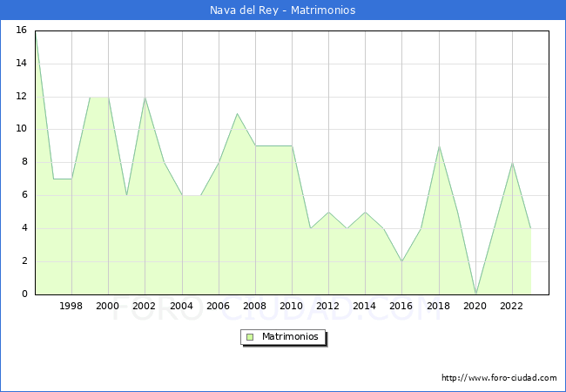
Task: Click the 2008 year label on the axis
Action: pyautogui.click(x=255, y=307)
